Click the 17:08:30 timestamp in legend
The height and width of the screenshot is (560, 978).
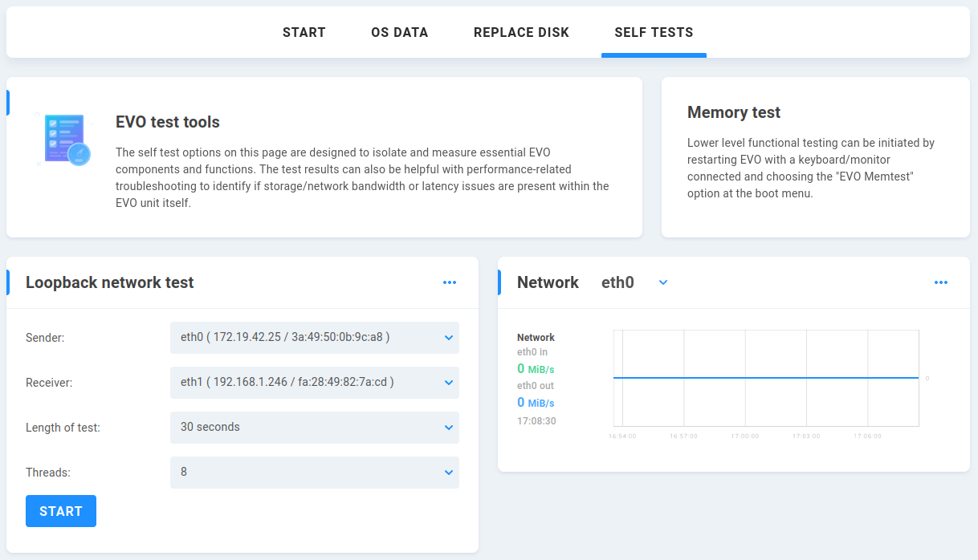point(536,420)
